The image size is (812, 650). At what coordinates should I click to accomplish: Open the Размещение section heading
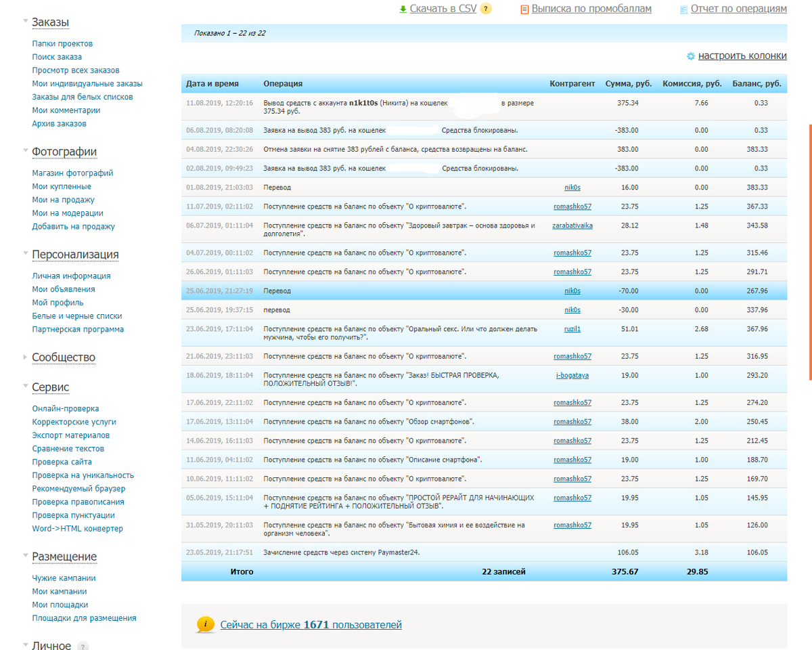coord(64,557)
